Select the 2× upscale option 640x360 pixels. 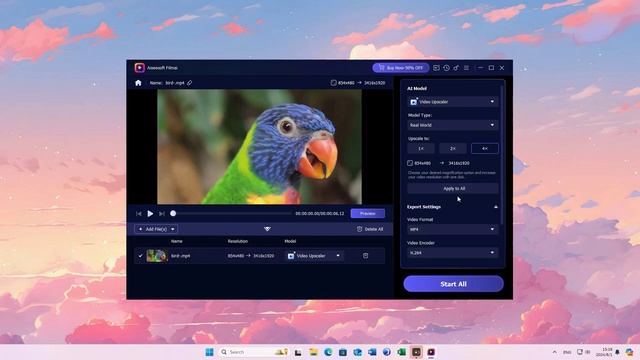[x=453, y=149]
